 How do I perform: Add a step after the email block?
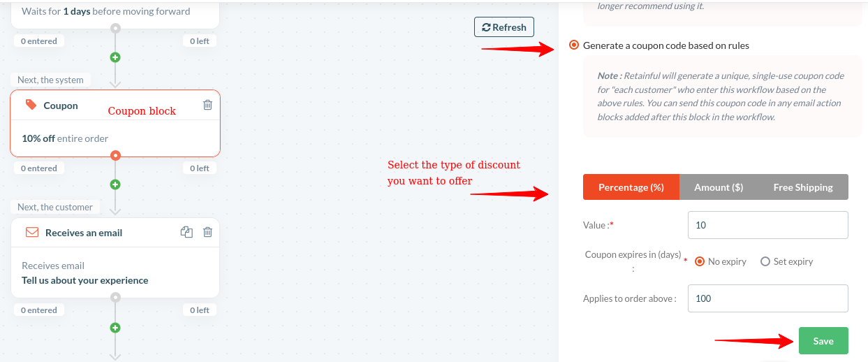click(x=116, y=328)
